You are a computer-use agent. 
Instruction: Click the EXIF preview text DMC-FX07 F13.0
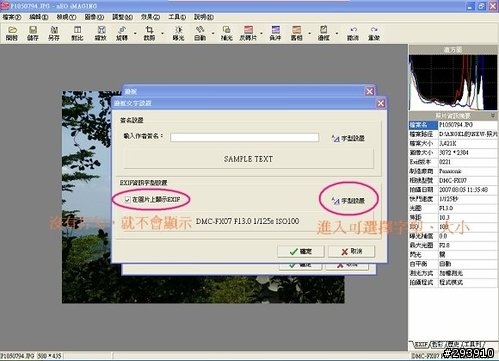pyautogui.click(x=247, y=221)
